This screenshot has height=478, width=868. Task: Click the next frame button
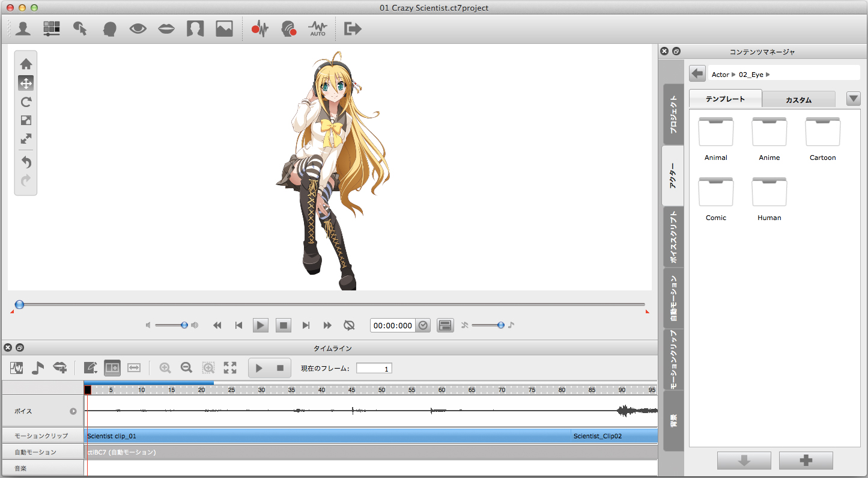click(306, 325)
